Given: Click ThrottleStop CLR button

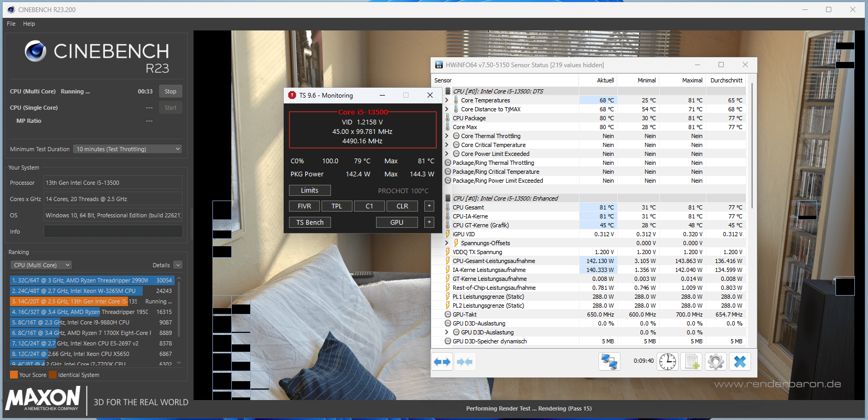Looking at the screenshot, I should (x=402, y=206).
